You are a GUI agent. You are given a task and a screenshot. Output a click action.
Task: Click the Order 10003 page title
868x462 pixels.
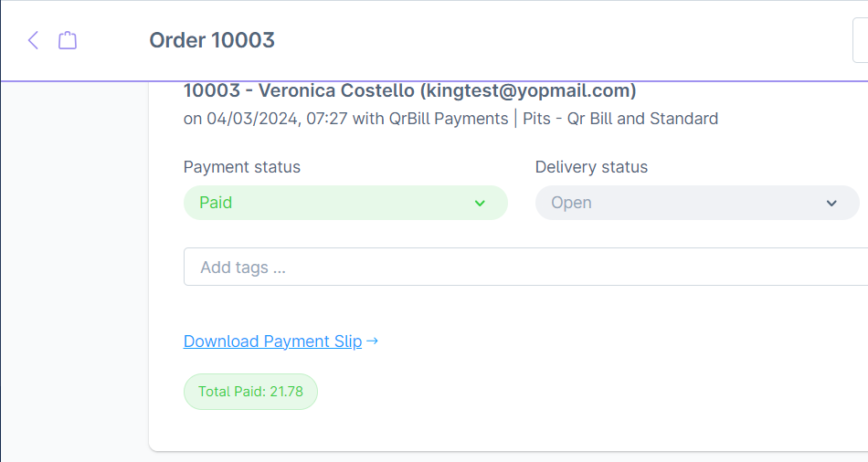(x=212, y=40)
